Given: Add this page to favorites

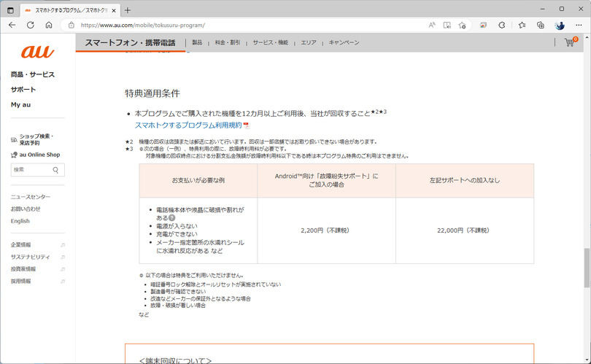Looking at the screenshot, I should pyautogui.click(x=462, y=26).
